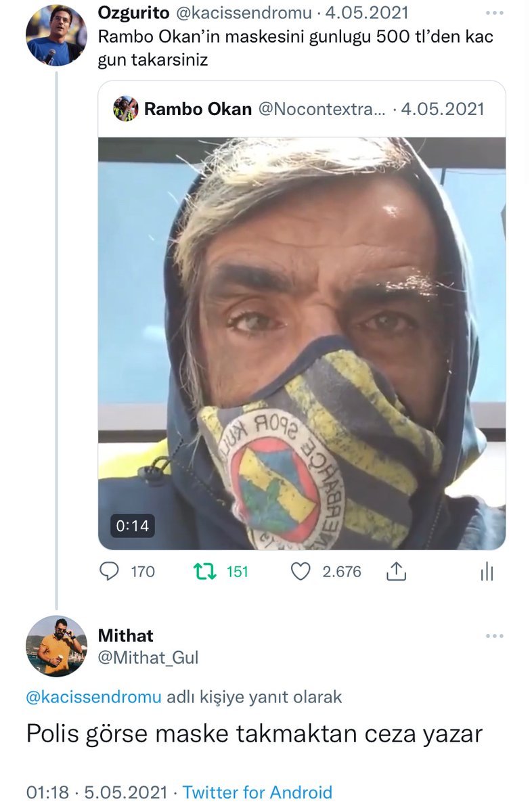The image size is (532, 812).
Task: Click the reply speech bubble icon
Action: (x=110, y=572)
